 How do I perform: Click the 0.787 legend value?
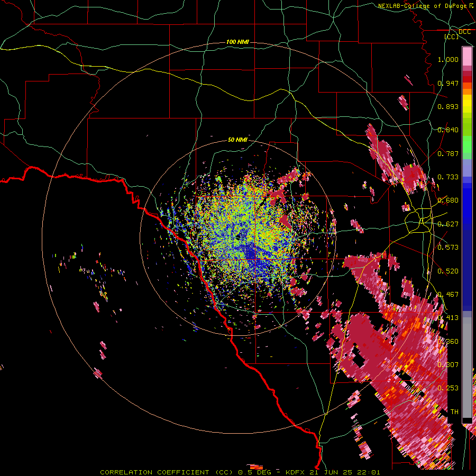(x=448, y=153)
